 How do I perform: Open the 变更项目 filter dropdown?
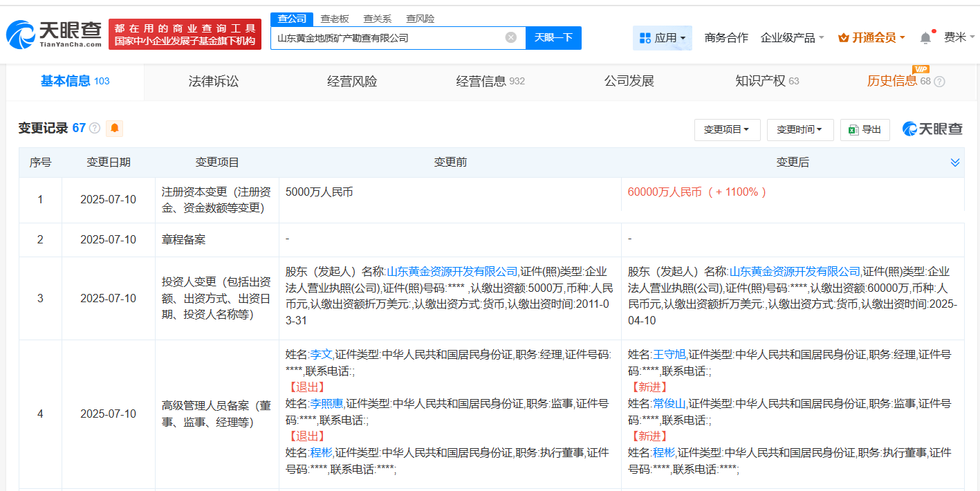coord(726,129)
